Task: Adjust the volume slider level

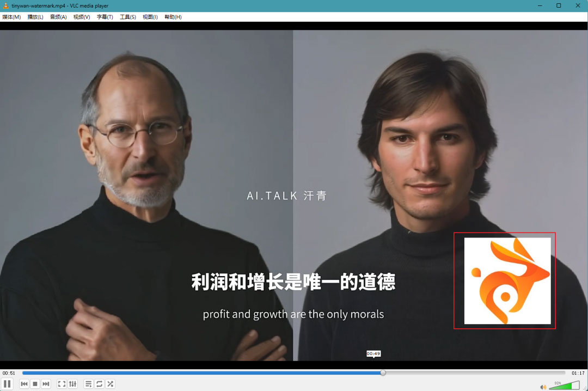Action: coord(563,386)
